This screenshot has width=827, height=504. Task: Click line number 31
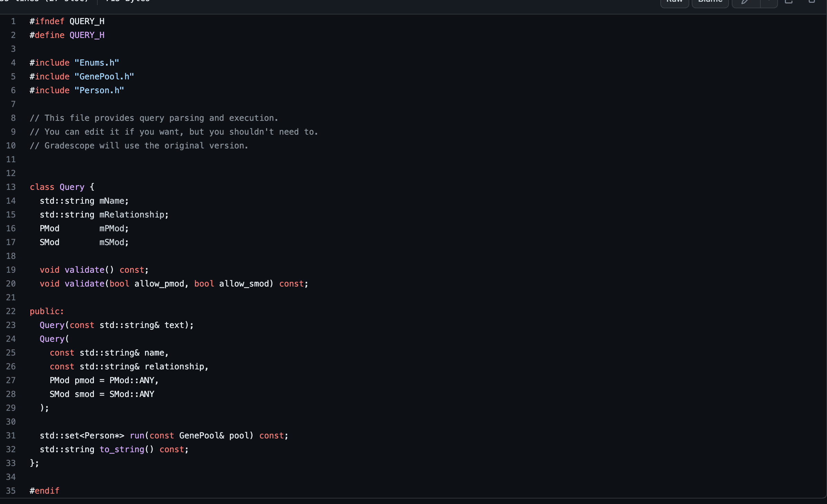[x=11, y=436]
